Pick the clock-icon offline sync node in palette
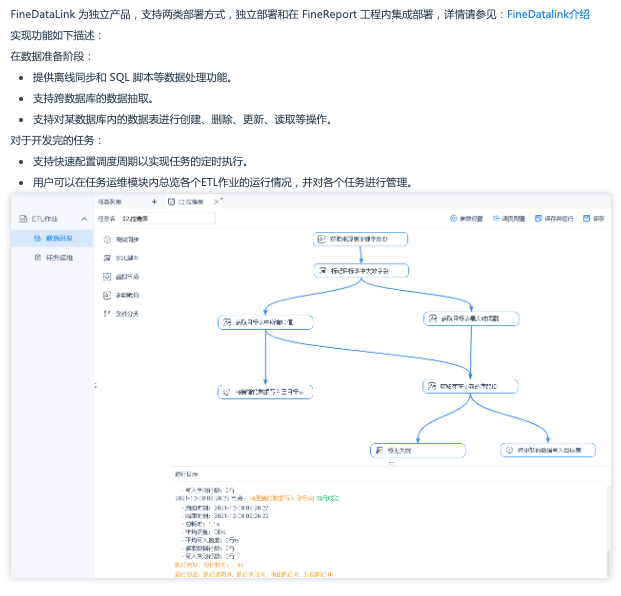Viewport: 621px width, 596px height. tap(121, 240)
